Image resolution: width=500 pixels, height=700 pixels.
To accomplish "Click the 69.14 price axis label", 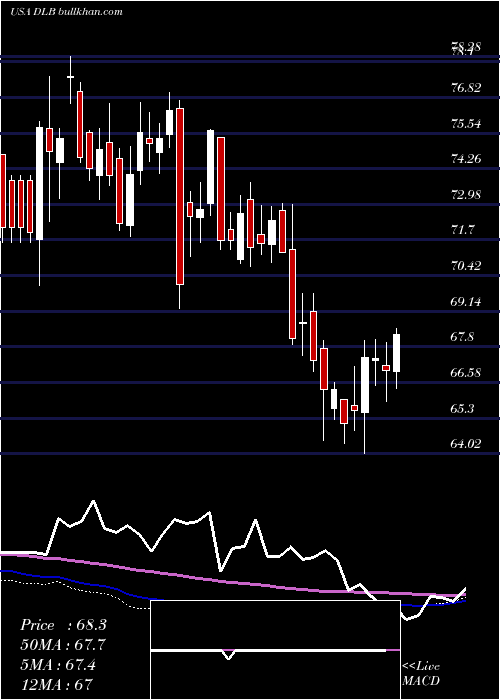I will pyautogui.click(x=466, y=301).
